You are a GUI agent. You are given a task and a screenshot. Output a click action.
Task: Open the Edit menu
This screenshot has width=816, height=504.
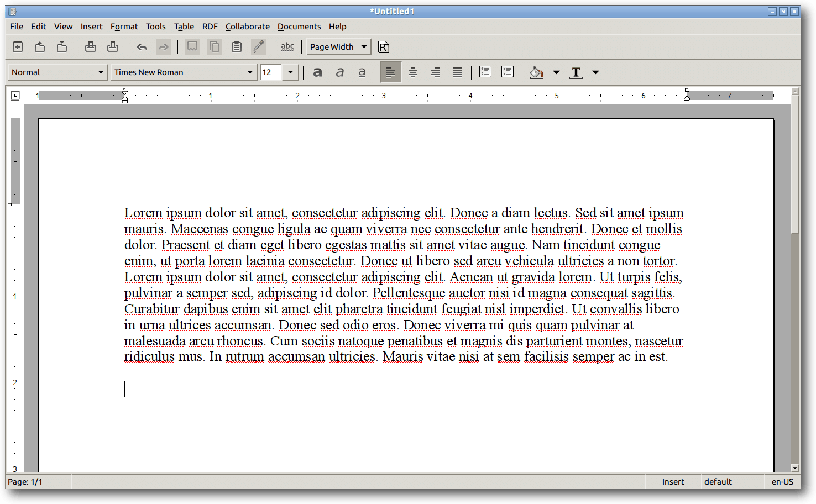38,27
